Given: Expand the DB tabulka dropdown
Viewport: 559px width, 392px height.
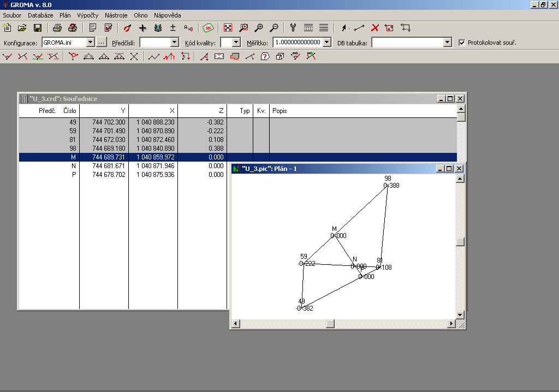Looking at the screenshot, I should 448,43.
